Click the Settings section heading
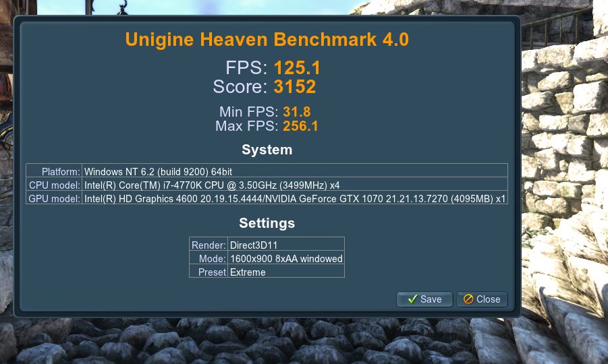This screenshot has height=364, width=608. coord(267,223)
